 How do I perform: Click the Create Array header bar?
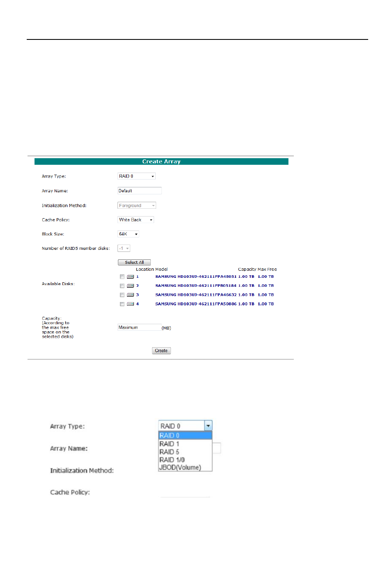[x=161, y=162]
